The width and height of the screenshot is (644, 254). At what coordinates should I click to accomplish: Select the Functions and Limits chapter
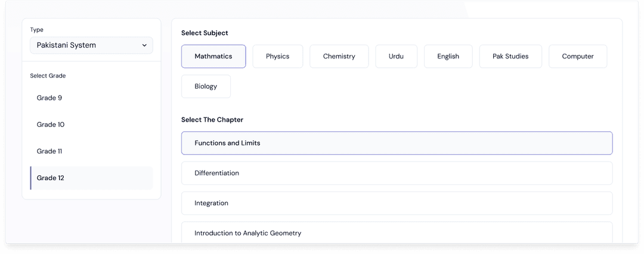(x=397, y=143)
